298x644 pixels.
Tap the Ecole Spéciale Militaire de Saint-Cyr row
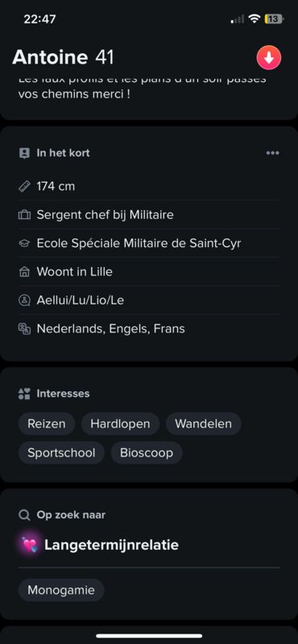coord(149,244)
